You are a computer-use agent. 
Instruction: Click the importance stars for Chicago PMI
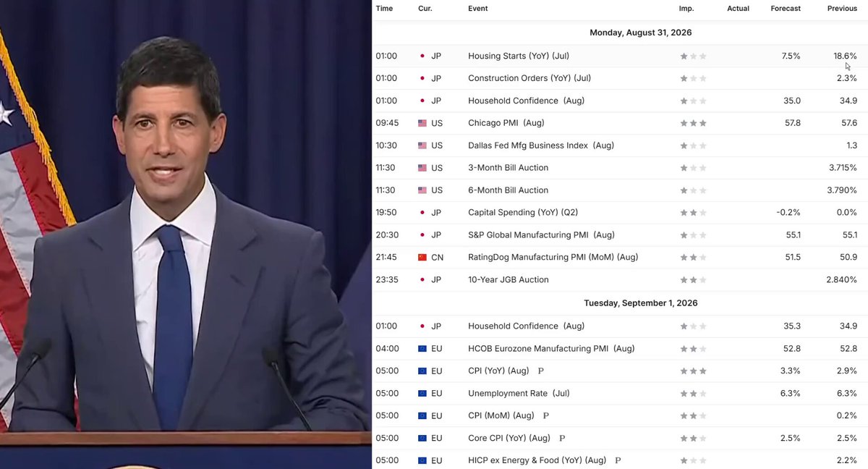tap(693, 123)
